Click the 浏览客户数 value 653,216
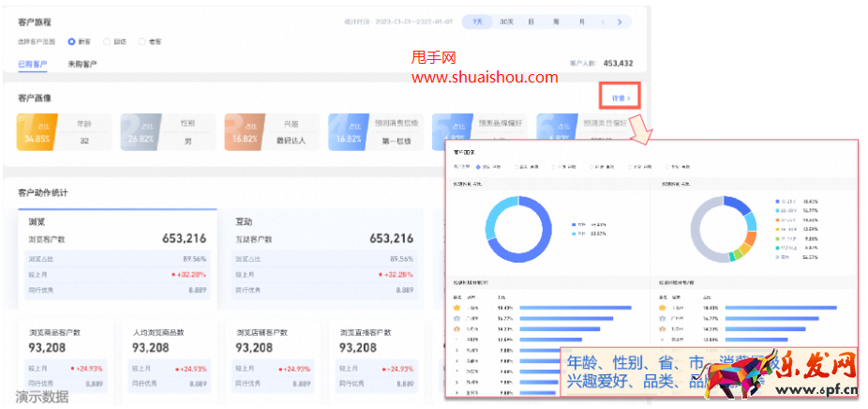Viewport: 868px width, 409px height. 185,239
